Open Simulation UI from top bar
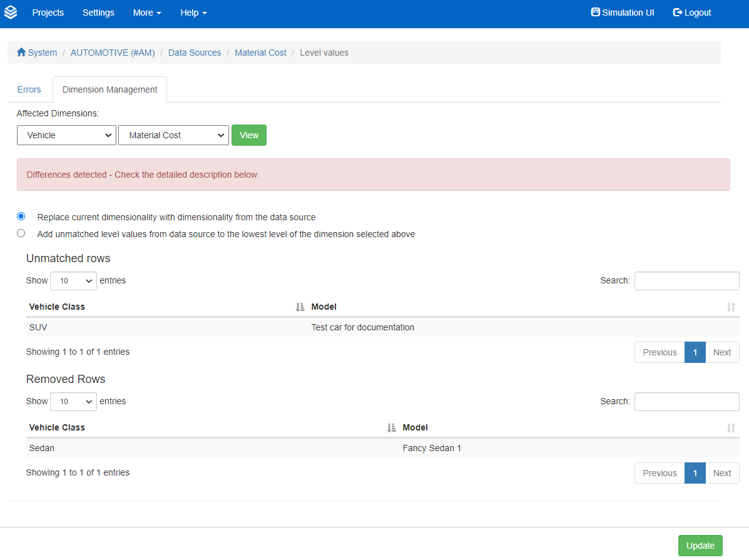This screenshot has height=560, width=749. coord(623,13)
